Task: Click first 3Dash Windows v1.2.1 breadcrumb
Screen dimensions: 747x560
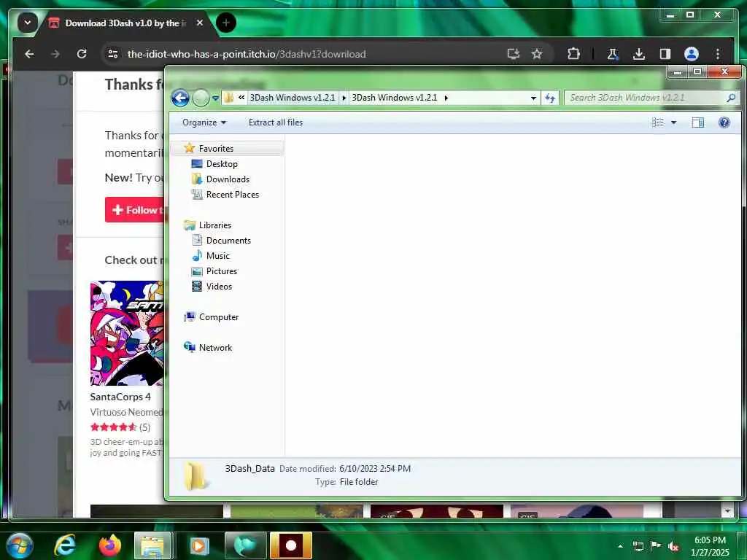Action: 293,98
